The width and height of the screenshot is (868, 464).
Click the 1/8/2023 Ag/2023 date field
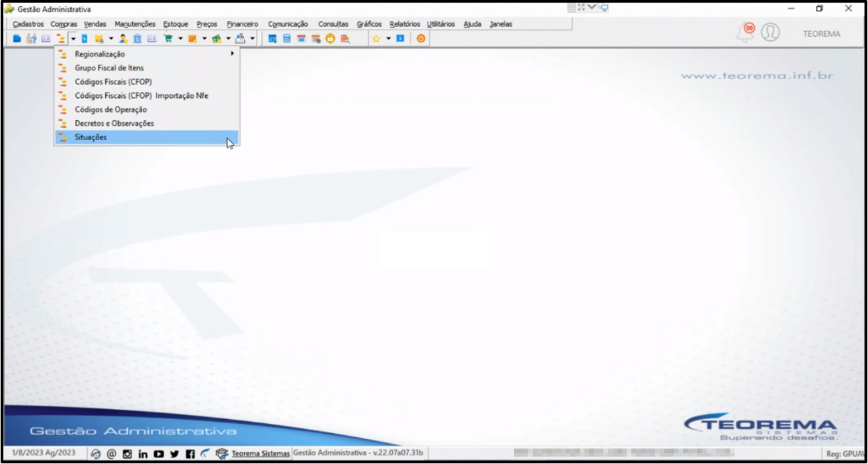tap(45, 453)
